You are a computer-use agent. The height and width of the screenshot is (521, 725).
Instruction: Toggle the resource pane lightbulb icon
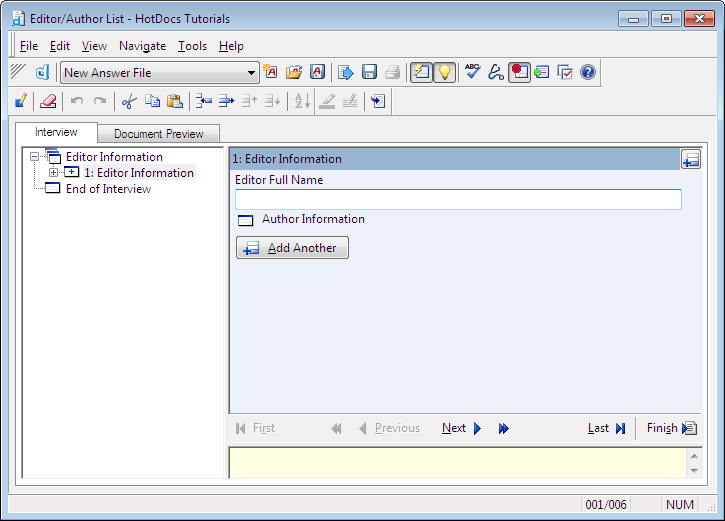click(x=444, y=72)
